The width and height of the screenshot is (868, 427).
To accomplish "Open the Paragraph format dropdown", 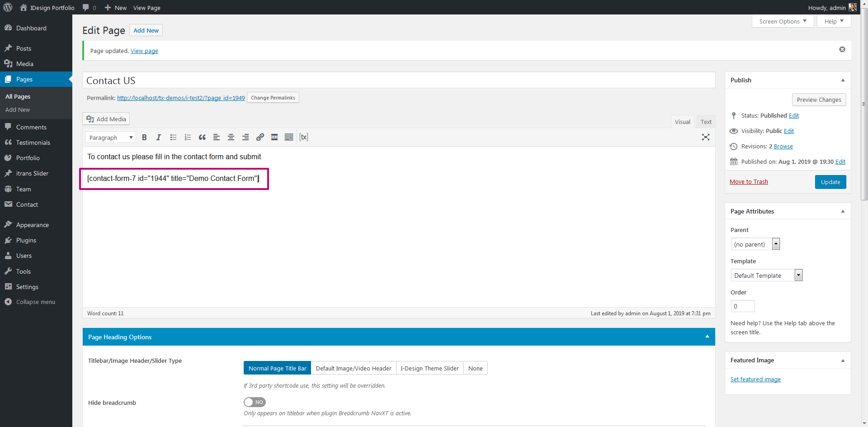I will coord(110,138).
